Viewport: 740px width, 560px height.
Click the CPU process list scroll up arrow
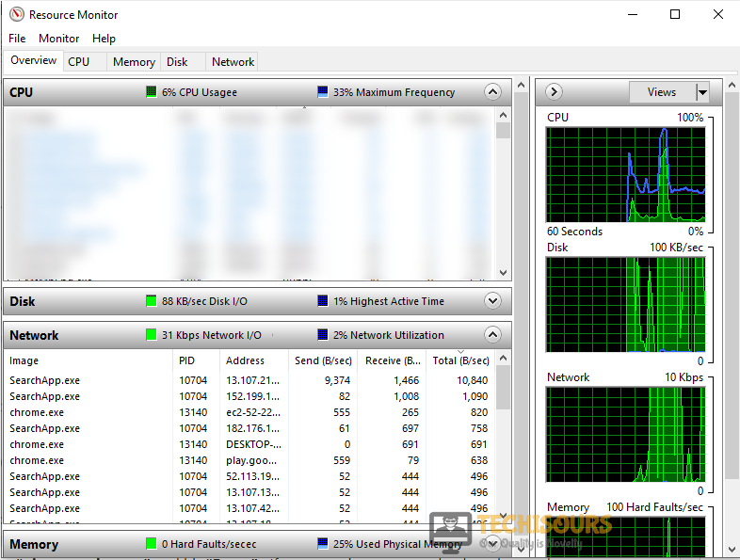(503, 115)
